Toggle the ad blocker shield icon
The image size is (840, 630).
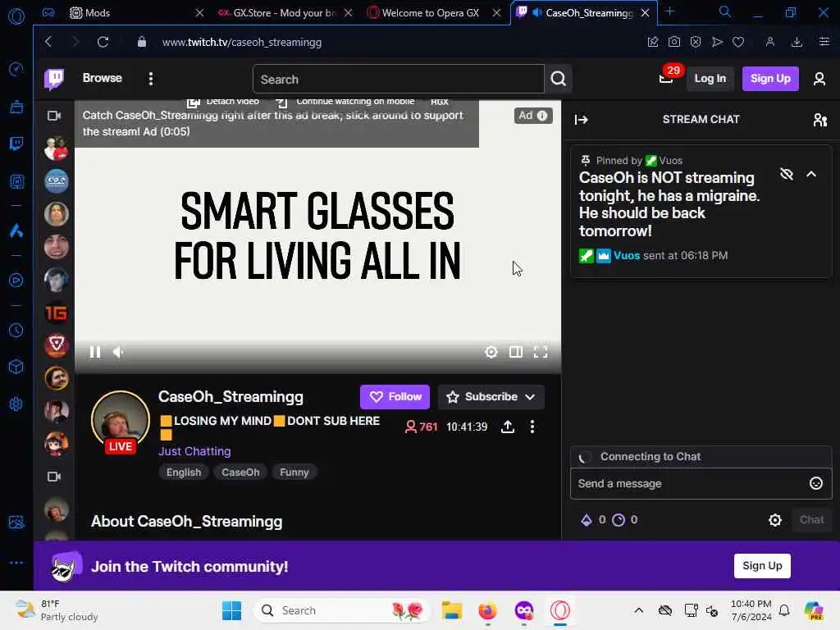coord(696,42)
